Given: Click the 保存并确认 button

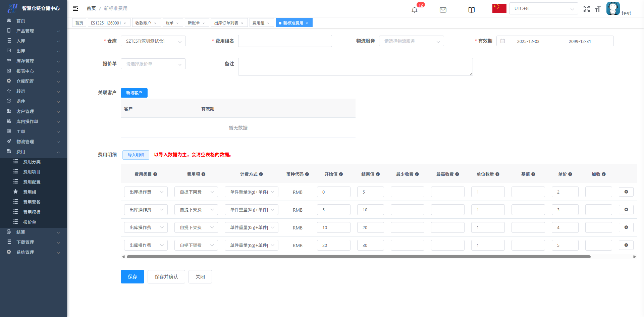Looking at the screenshot, I should tap(166, 277).
